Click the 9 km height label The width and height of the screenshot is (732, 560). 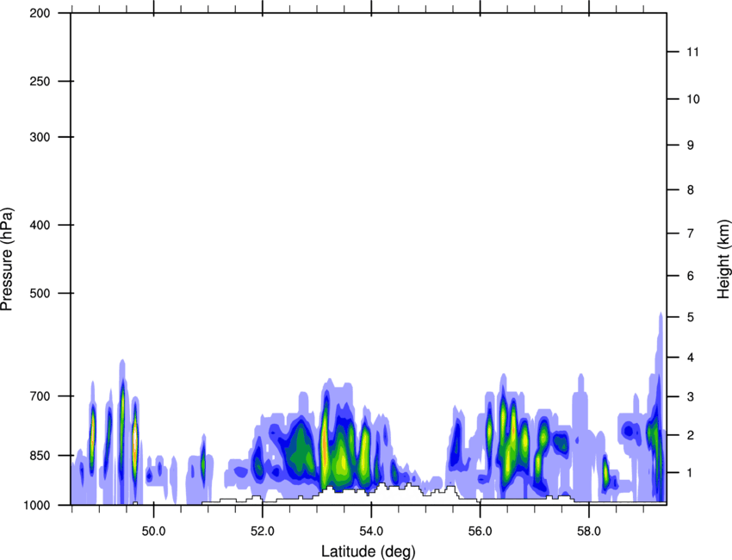691,146
